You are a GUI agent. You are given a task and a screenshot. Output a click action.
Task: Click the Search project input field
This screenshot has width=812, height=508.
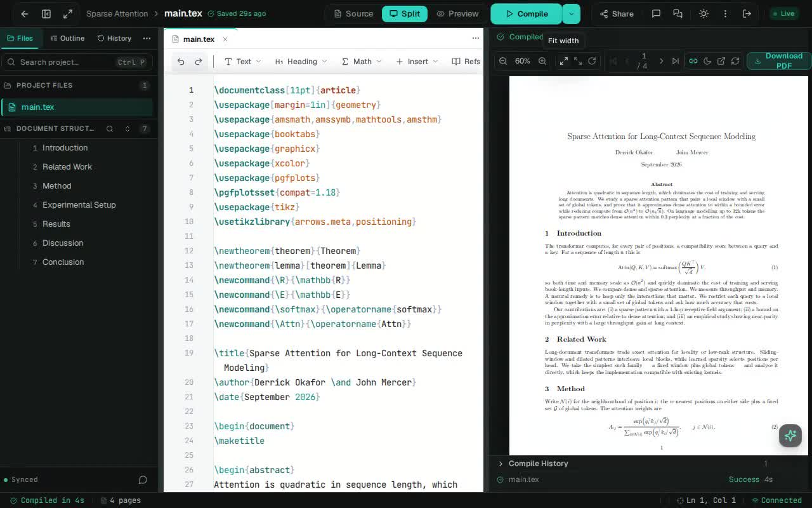click(x=76, y=62)
